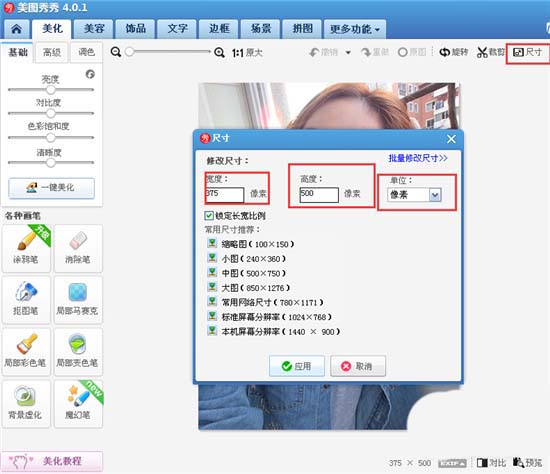Select the 局部马赛克 mosaic tool

[x=78, y=299]
